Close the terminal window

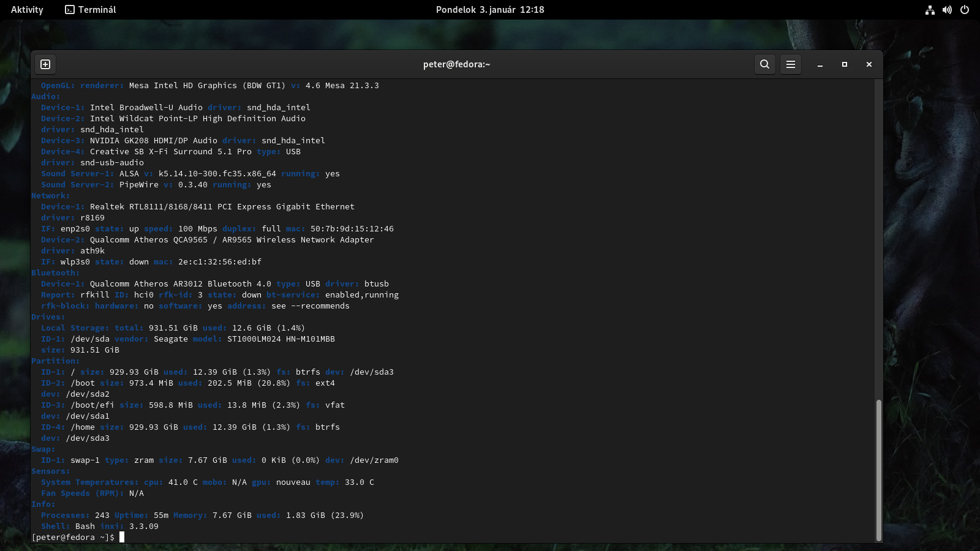(x=869, y=64)
